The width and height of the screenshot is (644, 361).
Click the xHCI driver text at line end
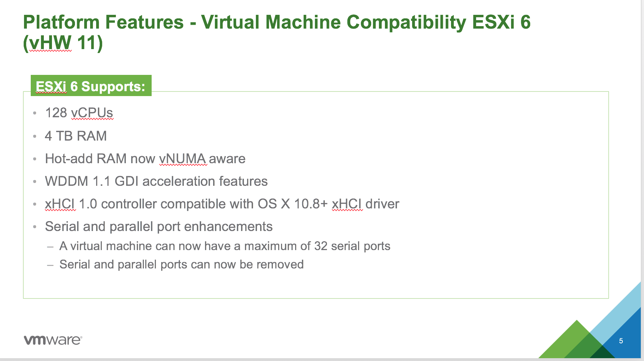tap(365, 204)
